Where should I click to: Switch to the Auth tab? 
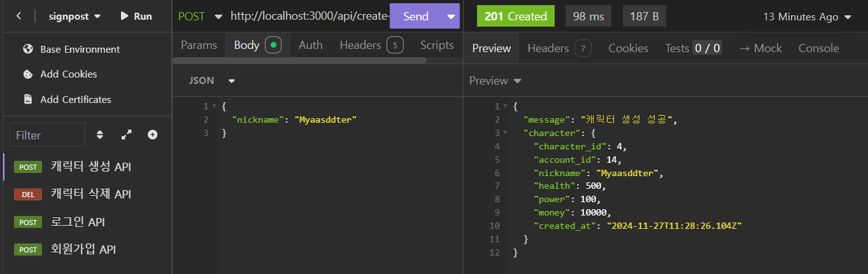point(311,45)
